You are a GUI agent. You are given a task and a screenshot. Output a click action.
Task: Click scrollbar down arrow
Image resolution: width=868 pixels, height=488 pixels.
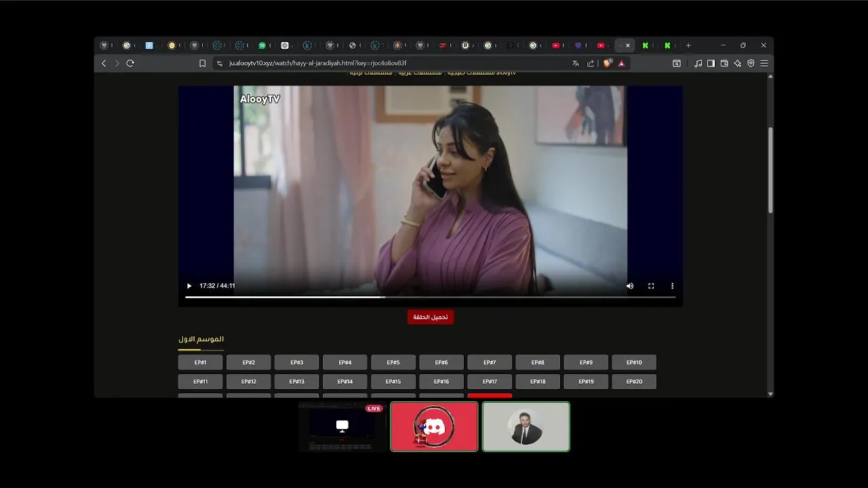click(x=770, y=394)
